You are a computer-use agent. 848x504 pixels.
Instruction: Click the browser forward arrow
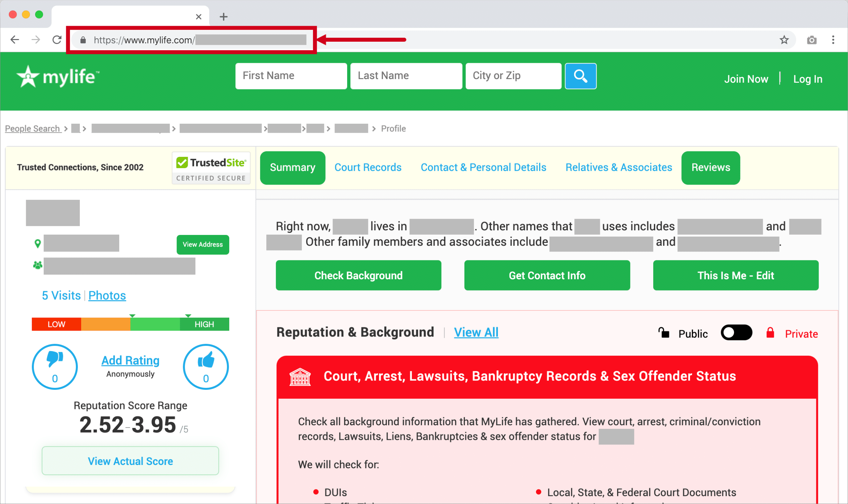36,40
